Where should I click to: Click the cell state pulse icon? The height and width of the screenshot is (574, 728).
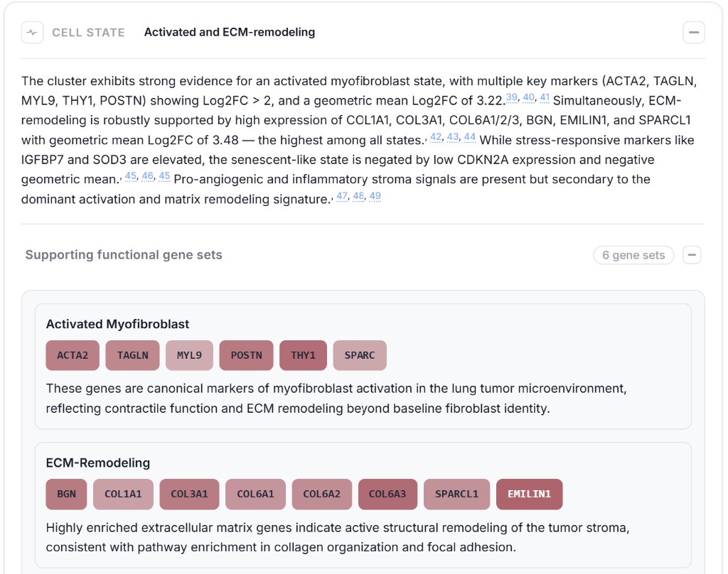click(32, 33)
